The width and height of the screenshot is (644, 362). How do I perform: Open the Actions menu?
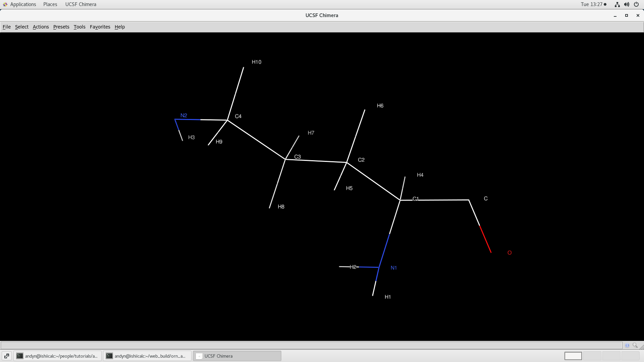tap(41, 27)
